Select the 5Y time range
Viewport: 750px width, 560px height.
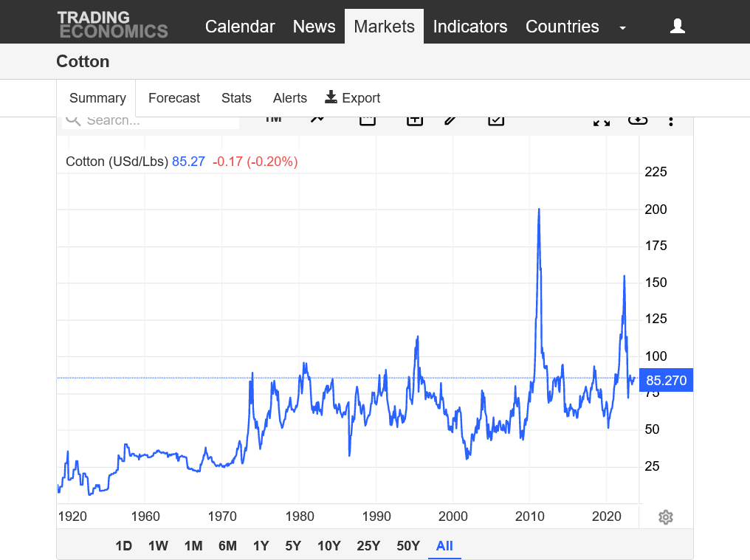[x=293, y=546]
